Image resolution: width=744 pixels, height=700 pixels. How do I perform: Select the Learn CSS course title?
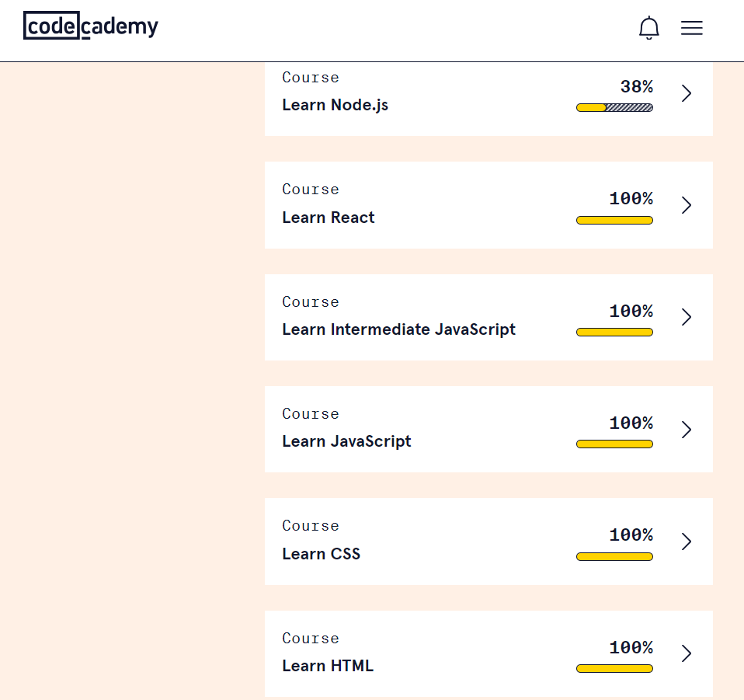[322, 554]
